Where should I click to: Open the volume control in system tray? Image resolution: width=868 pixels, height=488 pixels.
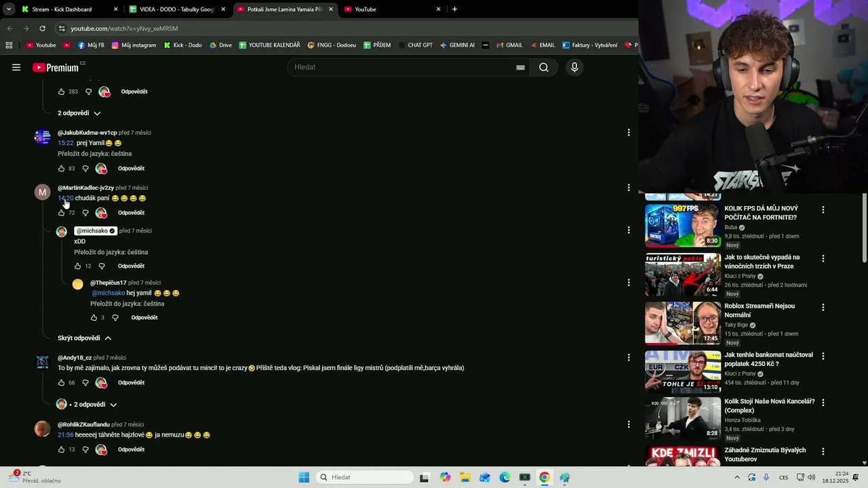tap(812, 477)
